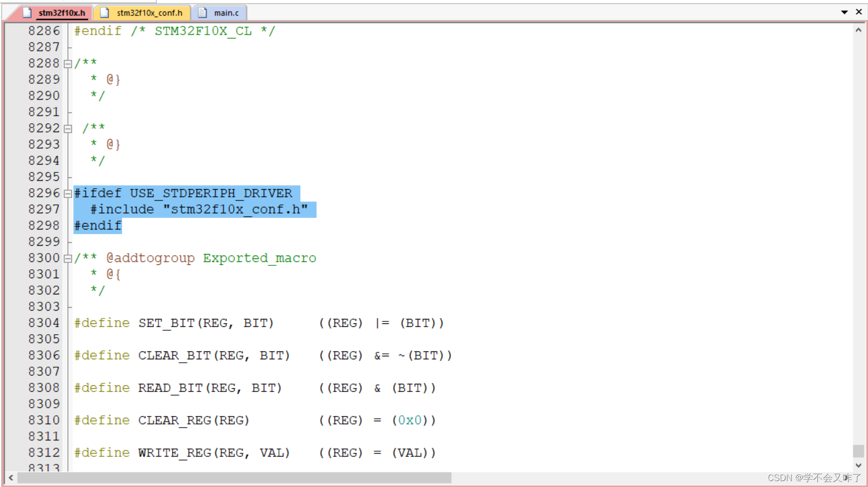Screen dimensions: 868x487
Task: Close the active editor tab
Action: click(859, 12)
